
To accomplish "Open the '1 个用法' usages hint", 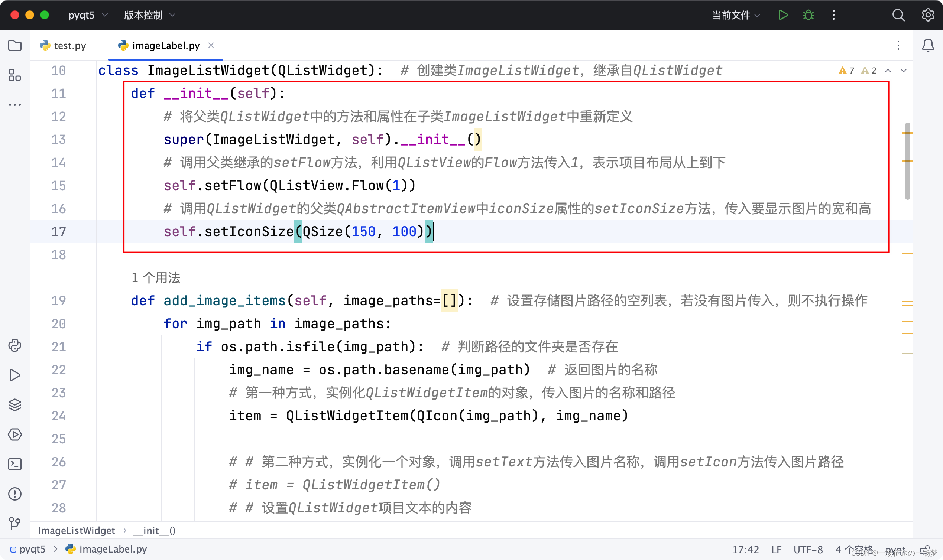I will click(156, 278).
